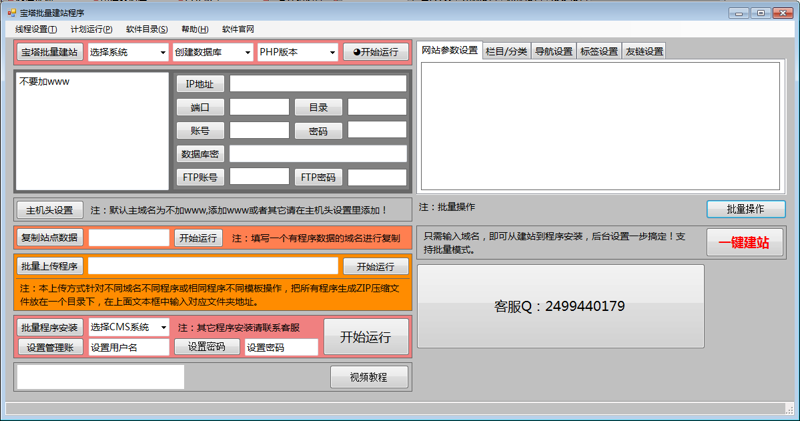Open the 软件目录 menu

(x=147, y=30)
